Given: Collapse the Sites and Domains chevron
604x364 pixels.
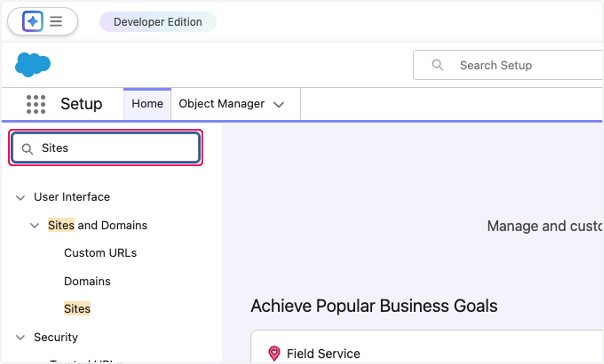Looking at the screenshot, I should click(x=35, y=226).
